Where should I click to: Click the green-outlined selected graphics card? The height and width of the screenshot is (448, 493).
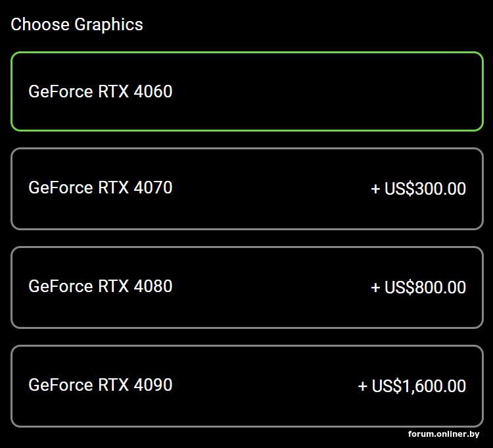246,91
